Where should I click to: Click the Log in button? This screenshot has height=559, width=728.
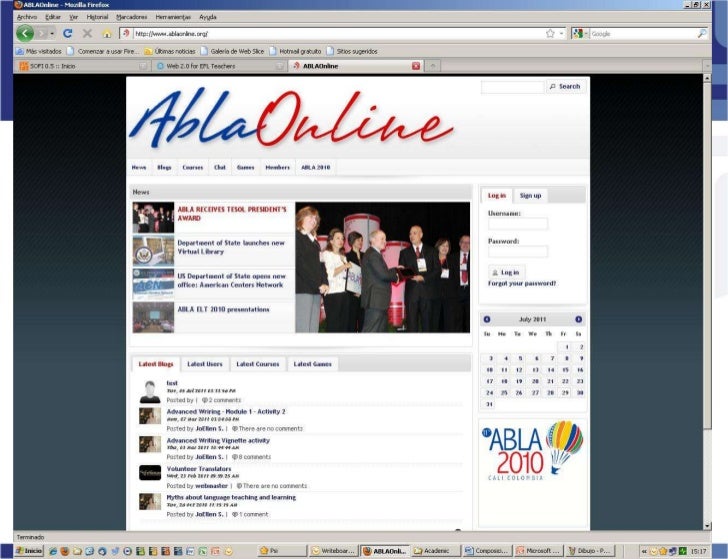(x=506, y=272)
